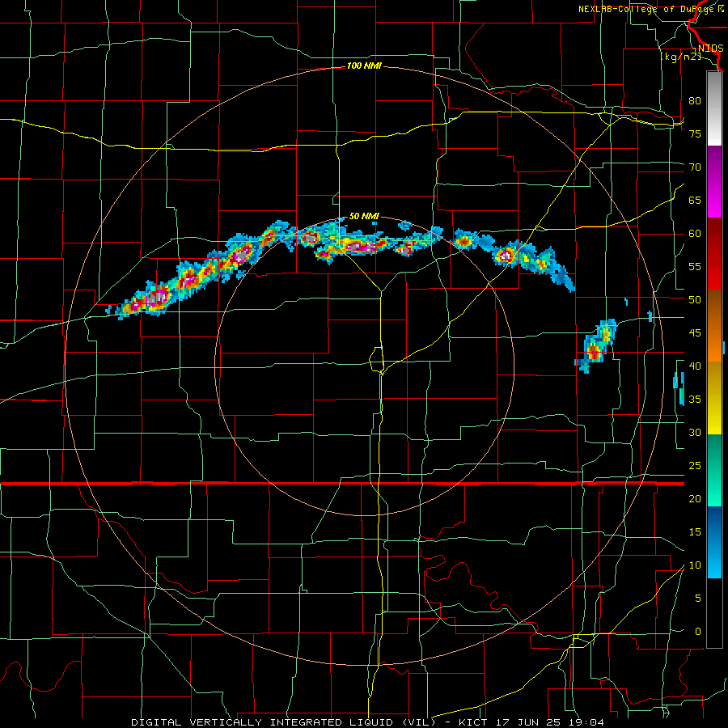
Task: Click the Digital Vertically Integrated Liquid caption
Action: [368, 722]
